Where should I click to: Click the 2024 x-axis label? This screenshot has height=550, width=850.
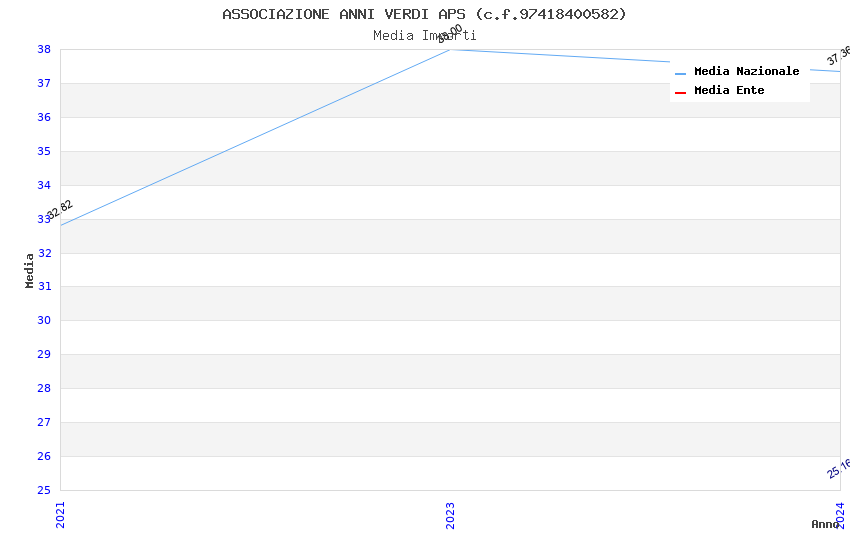pyautogui.click(x=840, y=515)
